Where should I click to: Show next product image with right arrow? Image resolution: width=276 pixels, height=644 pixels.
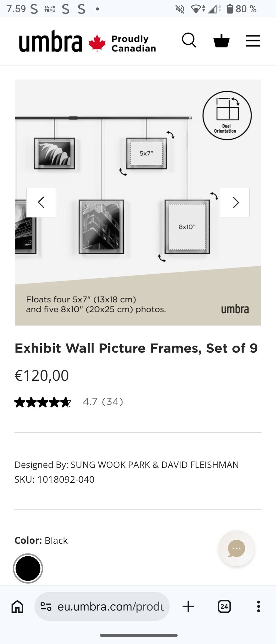(x=235, y=202)
